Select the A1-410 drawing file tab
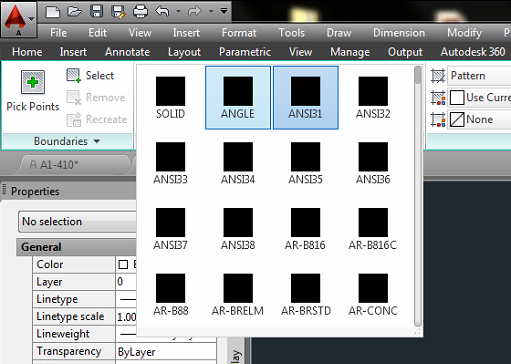This screenshot has width=511, height=364. 73,165
